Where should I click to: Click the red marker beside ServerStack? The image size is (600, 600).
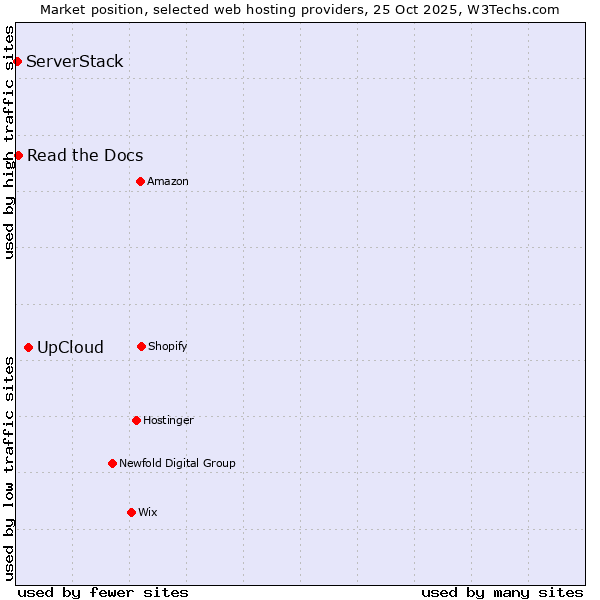click(x=17, y=62)
